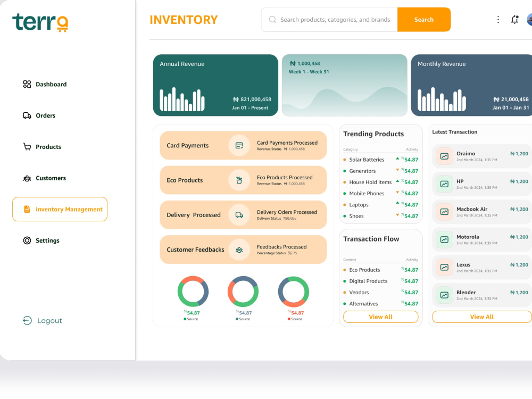Viewport: 532px width, 399px height.
Task: Click the middle donut chart
Action: click(243, 292)
